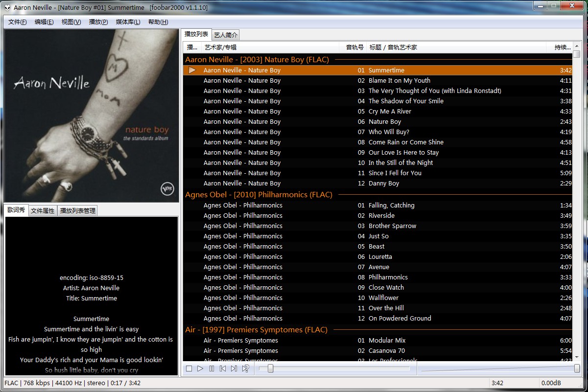Screen dimensions: 588x392
Task: Open the 媒体库(L) menu
Action: click(x=128, y=22)
